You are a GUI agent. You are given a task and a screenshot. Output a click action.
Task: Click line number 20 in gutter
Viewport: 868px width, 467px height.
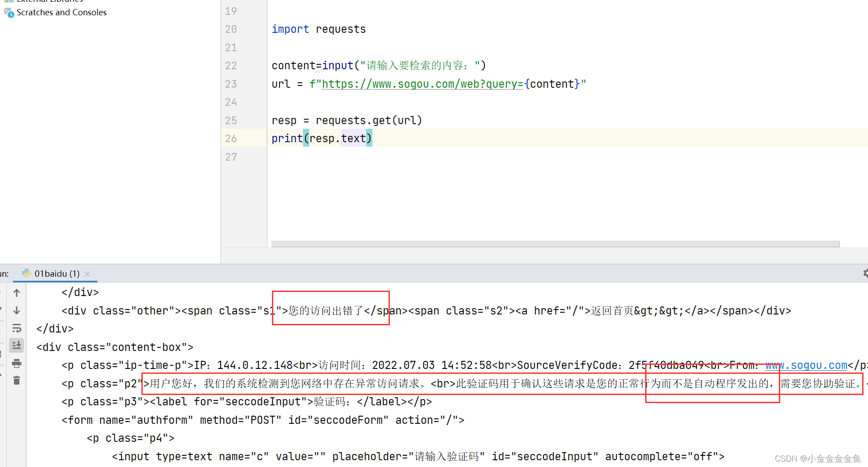pyautogui.click(x=231, y=29)
